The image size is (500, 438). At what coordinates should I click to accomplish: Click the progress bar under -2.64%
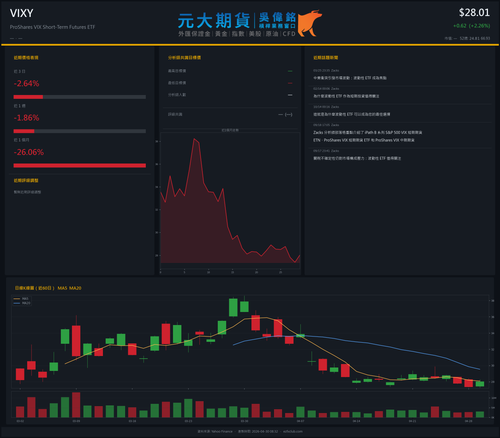tap(80, 97)
